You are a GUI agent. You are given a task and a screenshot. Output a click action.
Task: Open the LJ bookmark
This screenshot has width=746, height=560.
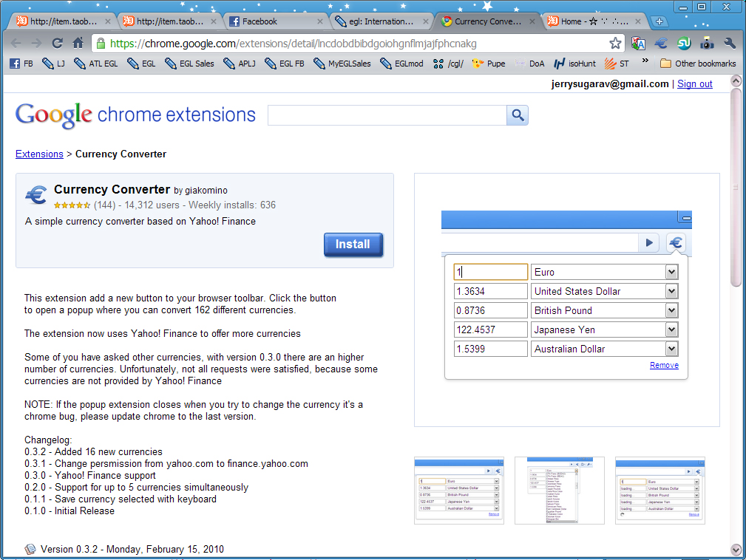(53, 64)
